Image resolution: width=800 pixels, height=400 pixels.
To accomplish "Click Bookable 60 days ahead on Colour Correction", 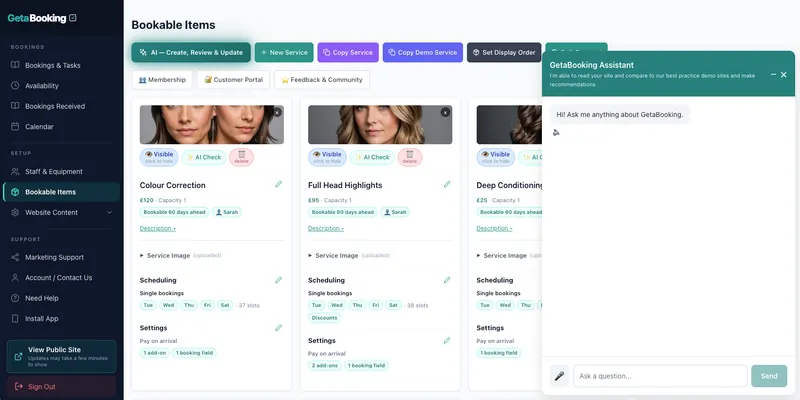I will (174, 212).
